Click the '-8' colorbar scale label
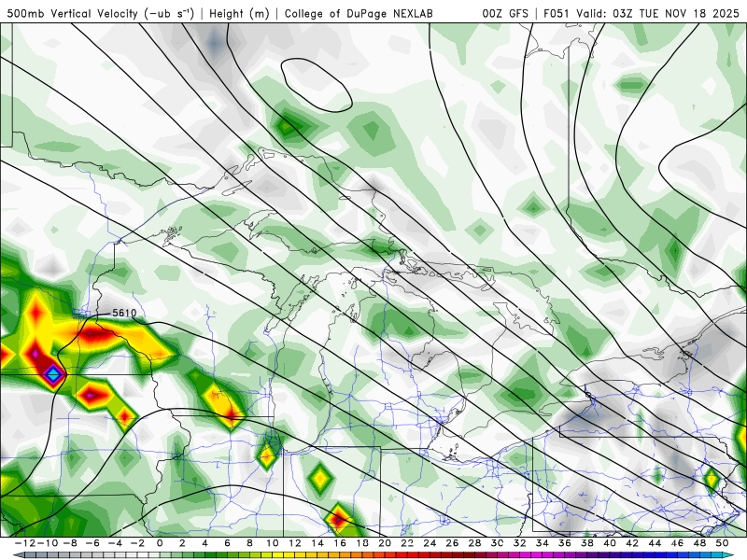 tap(69, 543)
